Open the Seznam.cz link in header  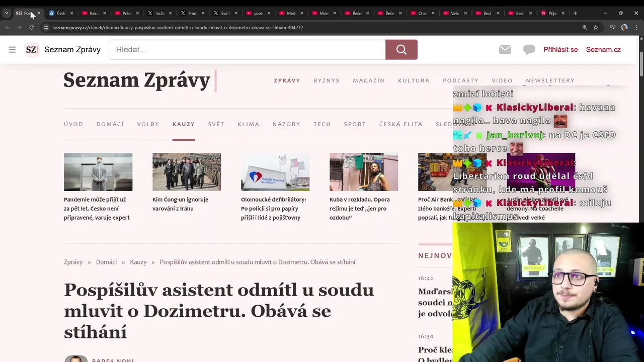[x=603, y=49]
